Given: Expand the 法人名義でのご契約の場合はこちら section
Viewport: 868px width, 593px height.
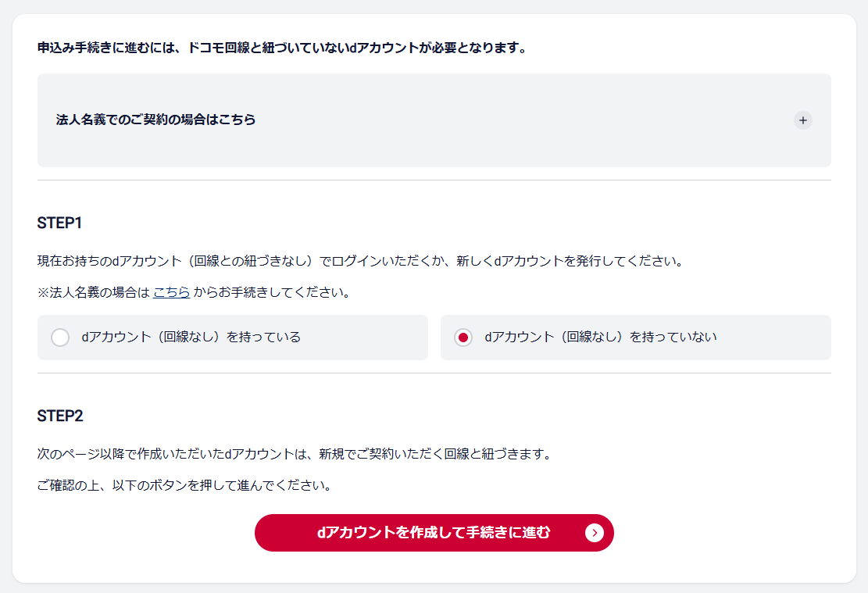Looking at the screenshot, I should pyautogui.click(x=156, y=120).
